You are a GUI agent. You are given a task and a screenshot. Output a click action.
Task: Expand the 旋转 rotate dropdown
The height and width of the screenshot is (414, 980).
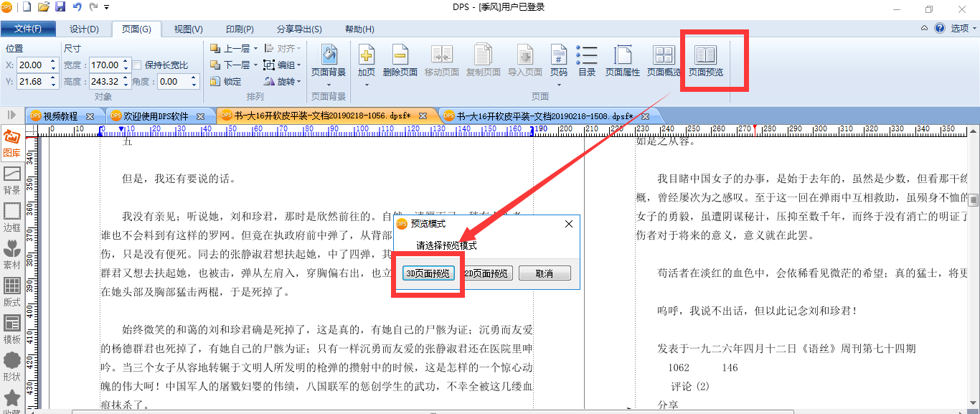point(298,82)
